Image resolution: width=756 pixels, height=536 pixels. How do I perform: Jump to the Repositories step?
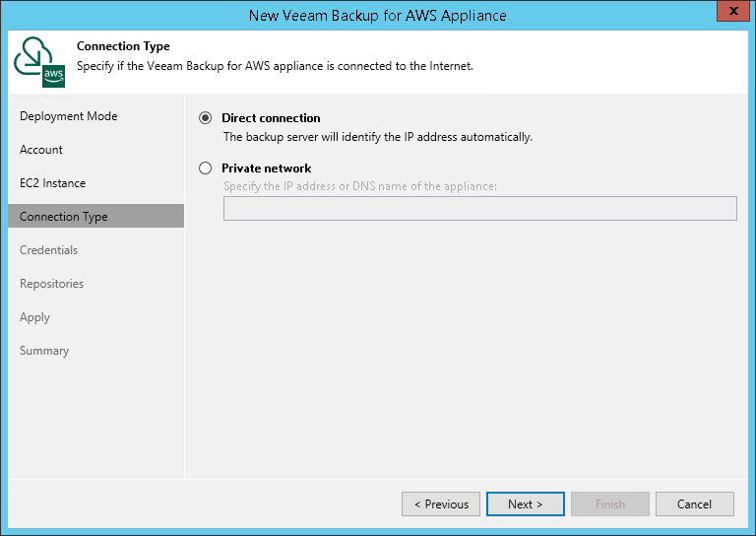point(51,284)
